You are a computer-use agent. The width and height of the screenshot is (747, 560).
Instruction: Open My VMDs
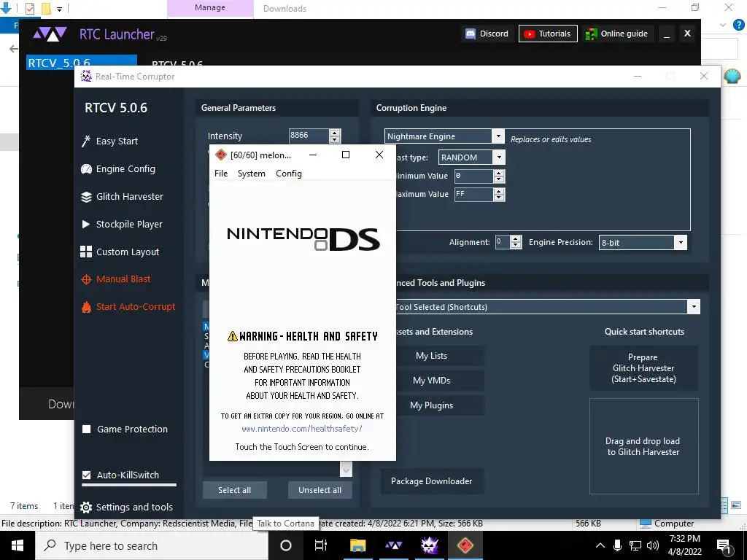(432, 381)
